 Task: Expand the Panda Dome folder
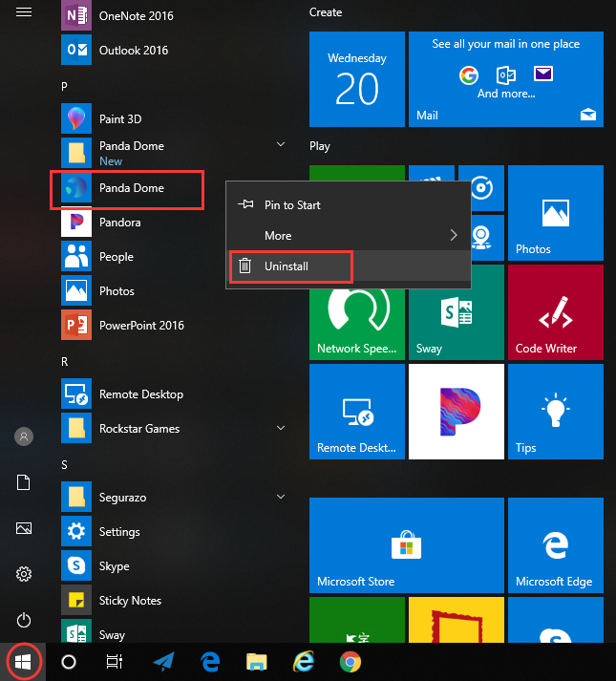click(x=281, y=144)
